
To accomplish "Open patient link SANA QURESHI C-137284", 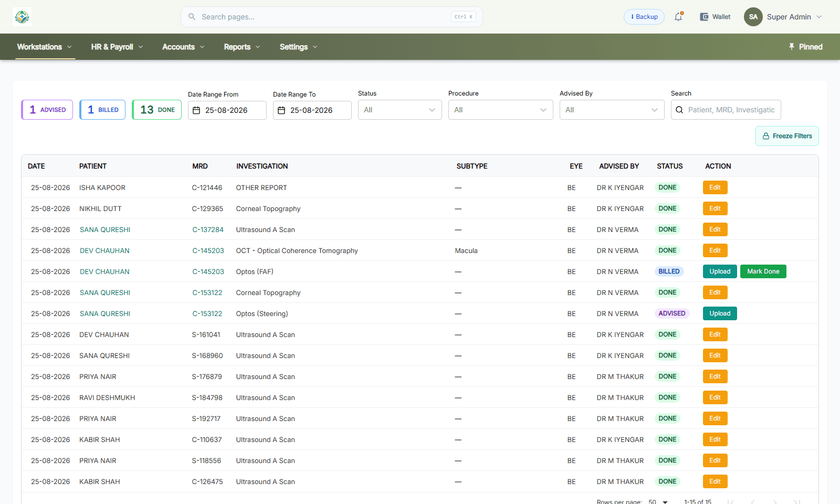I will 105,229.
